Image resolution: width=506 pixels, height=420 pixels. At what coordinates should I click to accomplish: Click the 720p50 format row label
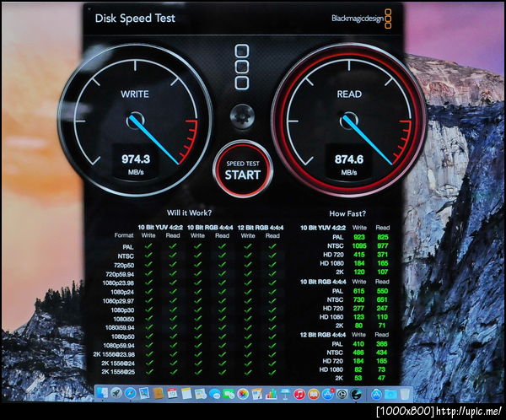click(124, 266)
